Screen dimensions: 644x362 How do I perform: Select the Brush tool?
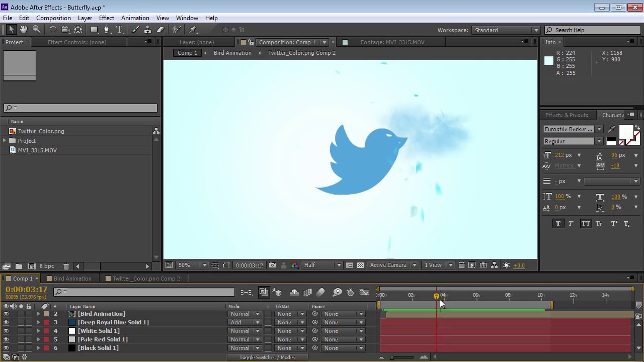[x=136, y=29]
